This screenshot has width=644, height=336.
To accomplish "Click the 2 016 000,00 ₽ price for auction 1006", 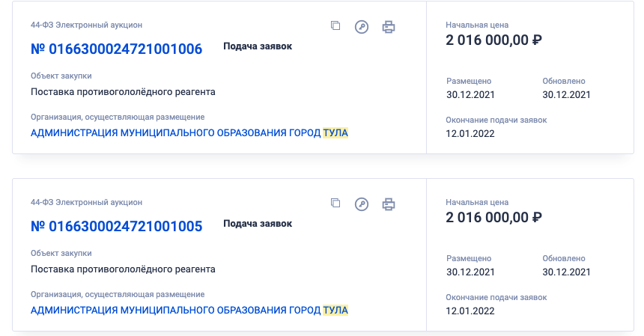I will [x=493, y=40].
